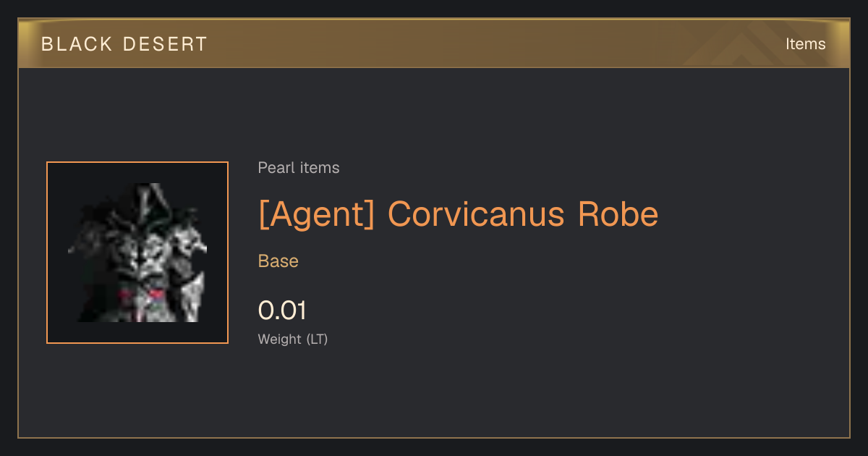Click the Base grade label
The width and height of the screenshot is (868, 456).
click(x=278, y=261)
